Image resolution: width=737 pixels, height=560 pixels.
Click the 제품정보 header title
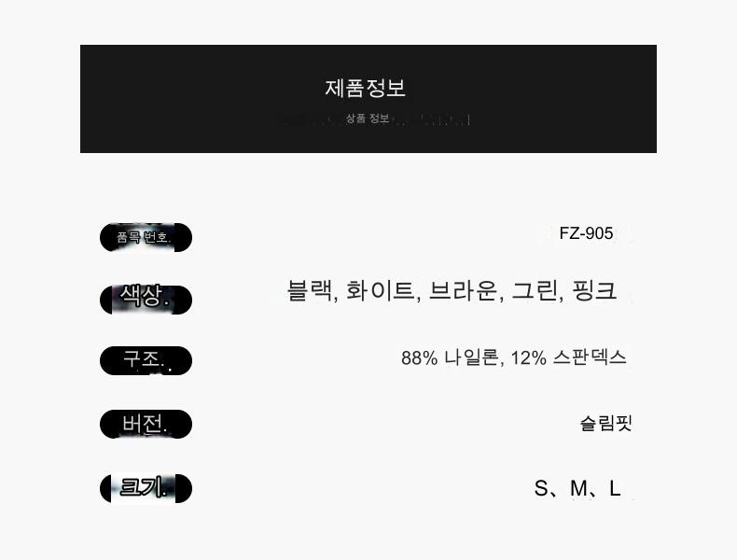[366, 89]
